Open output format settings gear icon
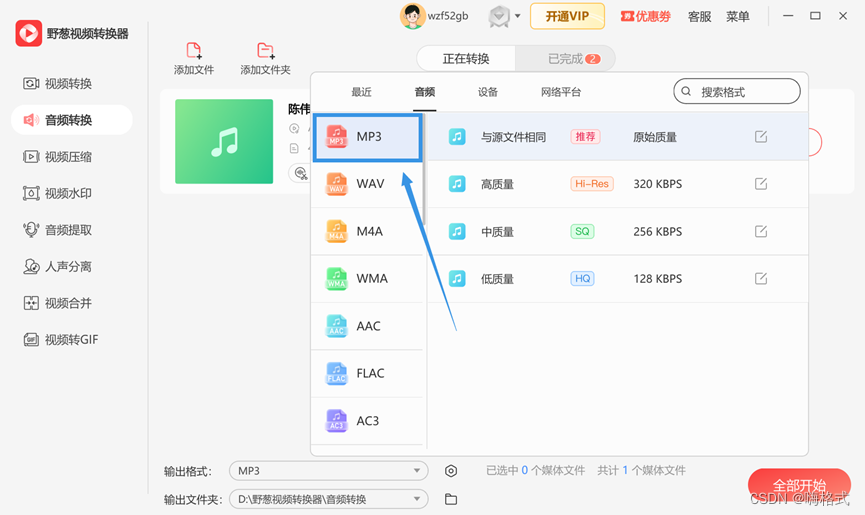Screen dimensions: 865x515 pos(451,470)
